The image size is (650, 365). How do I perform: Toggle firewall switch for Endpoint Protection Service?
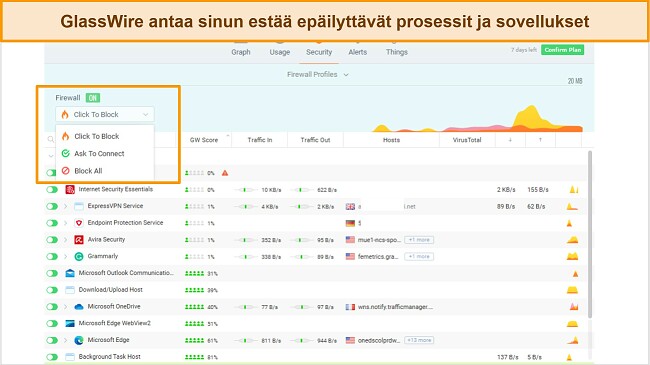[52, 223]
